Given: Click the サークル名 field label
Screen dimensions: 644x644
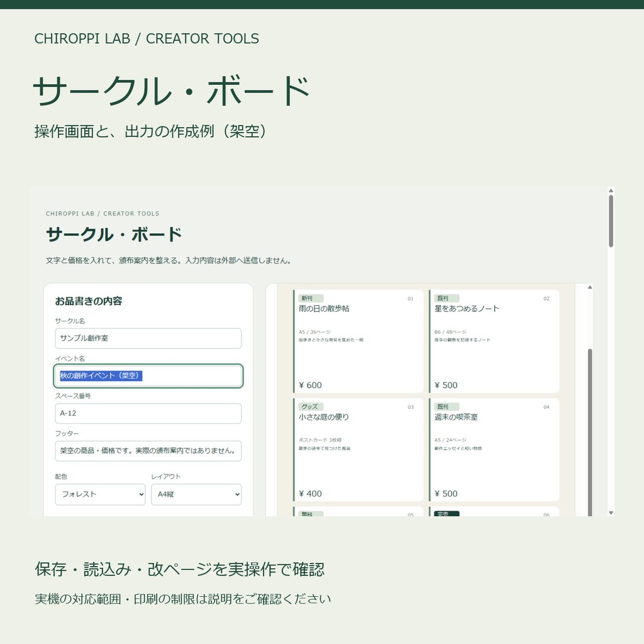Looking at the screenshot, I should coord(70,321).
